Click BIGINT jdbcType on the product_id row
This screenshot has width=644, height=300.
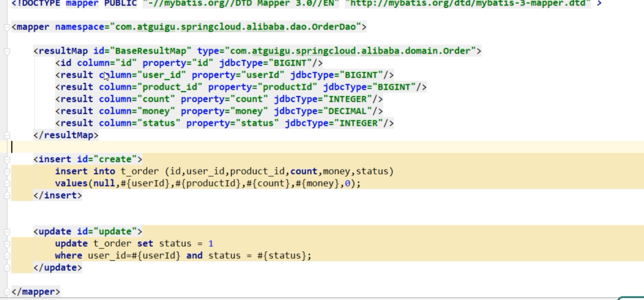(394, 87)
